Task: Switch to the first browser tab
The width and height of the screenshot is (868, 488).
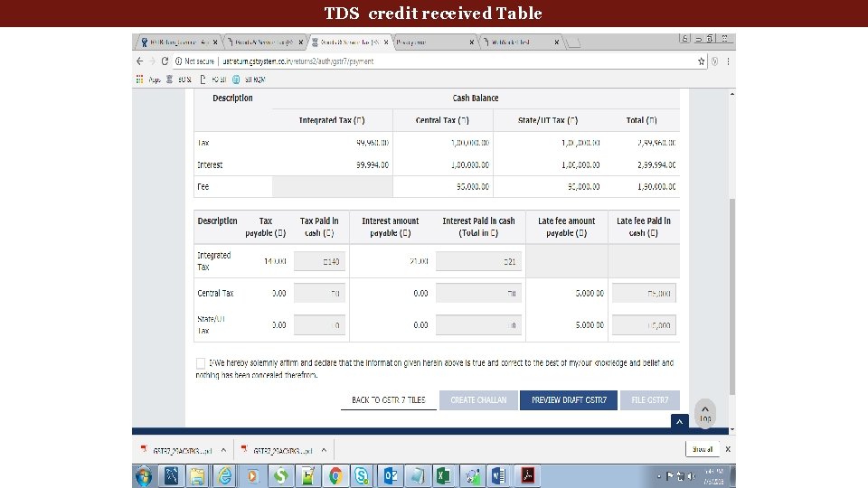Action: coord(177,42)
